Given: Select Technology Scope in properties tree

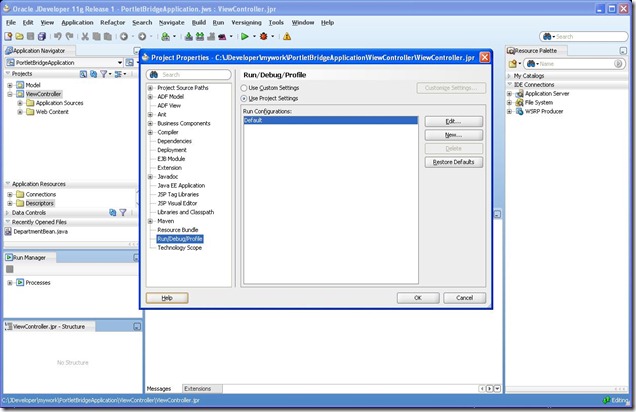Looking at the screenshot, I should [179, 247].
